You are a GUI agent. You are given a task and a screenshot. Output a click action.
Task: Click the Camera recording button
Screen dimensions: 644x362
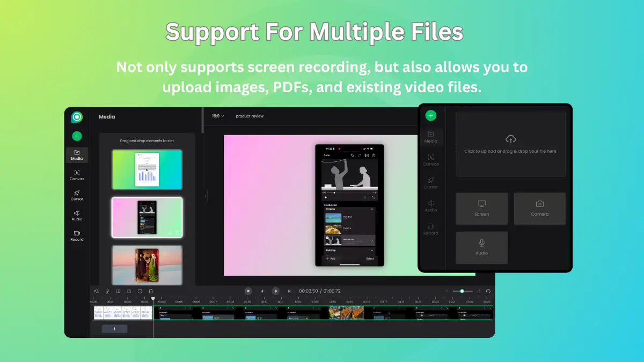(x=539, y=209)
